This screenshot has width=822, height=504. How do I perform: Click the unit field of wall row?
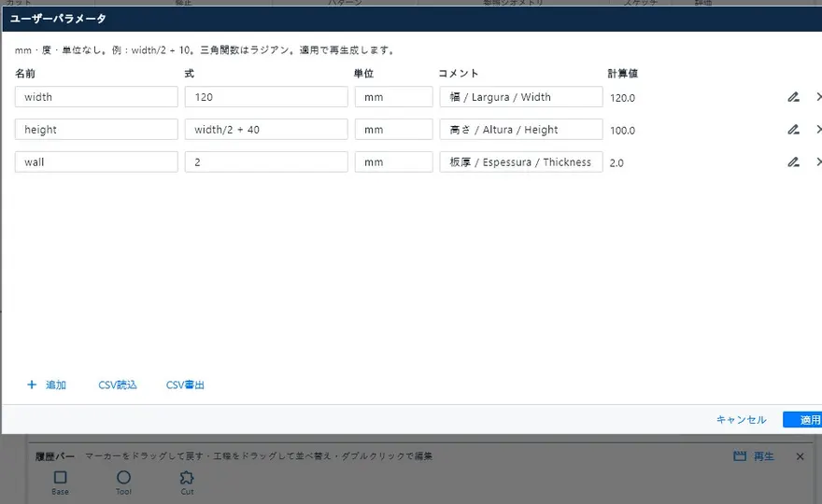(x=393, y=161)
